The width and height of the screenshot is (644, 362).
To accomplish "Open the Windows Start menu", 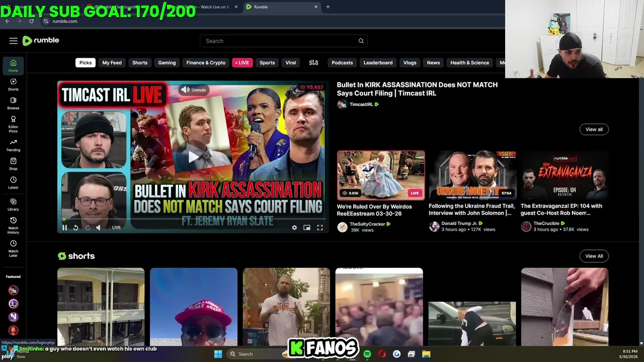I will point(218,354).
